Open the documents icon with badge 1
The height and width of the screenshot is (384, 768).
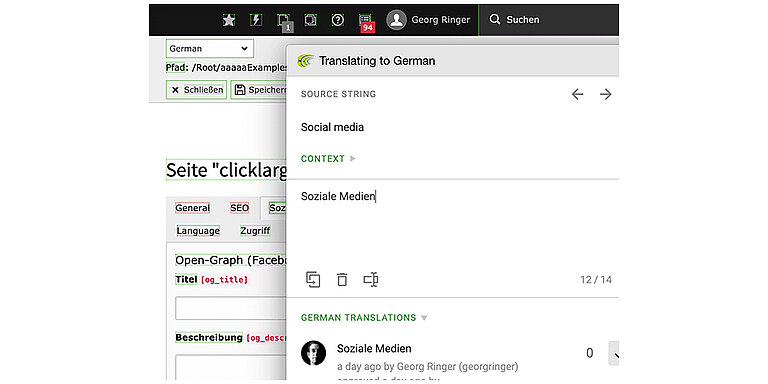[284, 22]
